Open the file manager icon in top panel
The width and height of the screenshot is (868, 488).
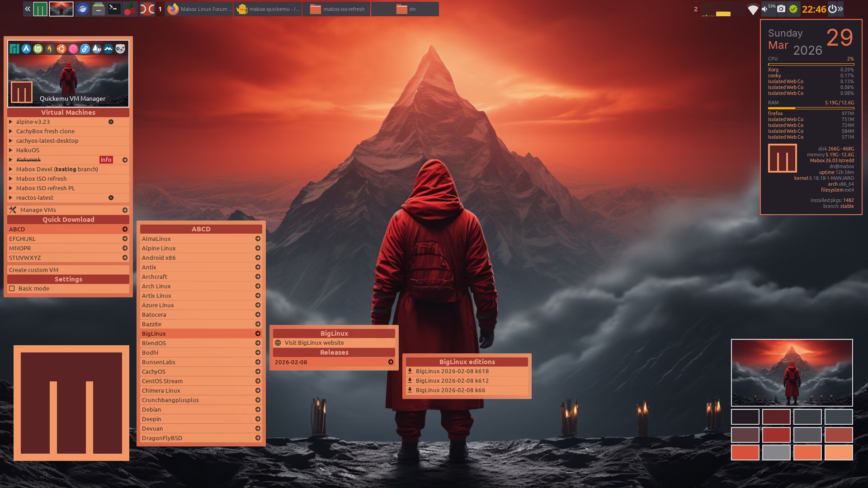tap(98, 9)
